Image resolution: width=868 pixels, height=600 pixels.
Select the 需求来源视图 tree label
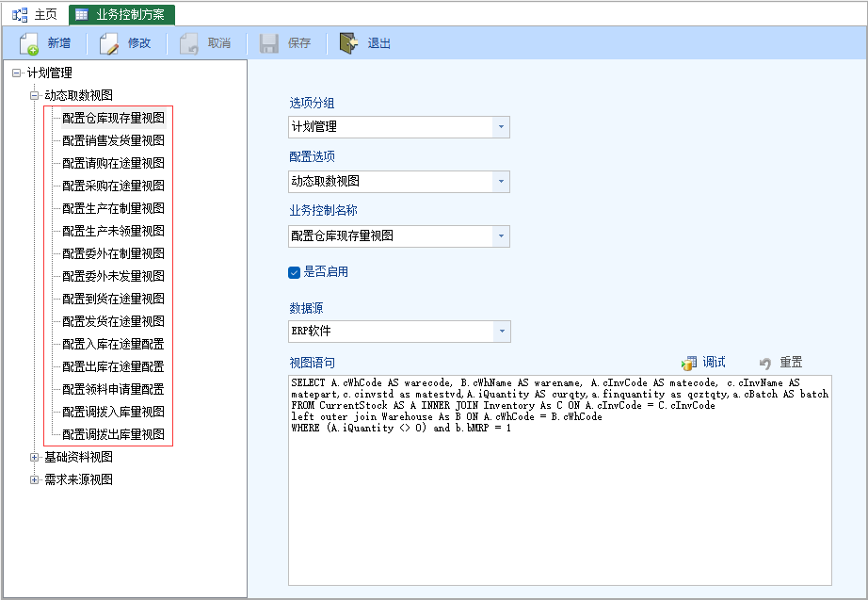[x=78, y=479]
